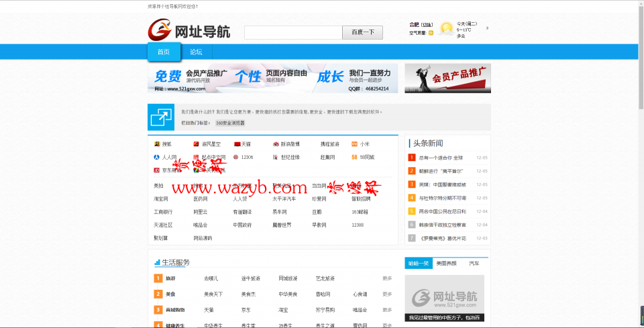Viewport: 644px width, 328px height.
Task: Click the 58同城 orange icon
Action: [x=354, y=157]
